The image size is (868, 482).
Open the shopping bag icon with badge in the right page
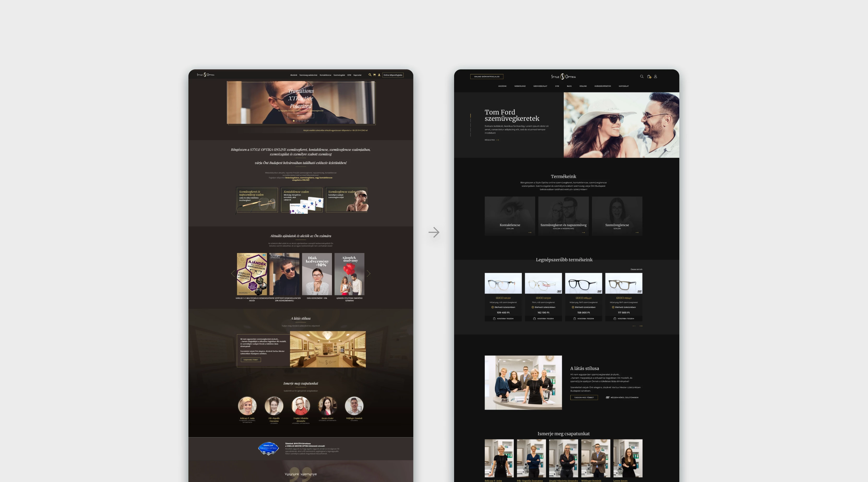(x=649, y=77)
